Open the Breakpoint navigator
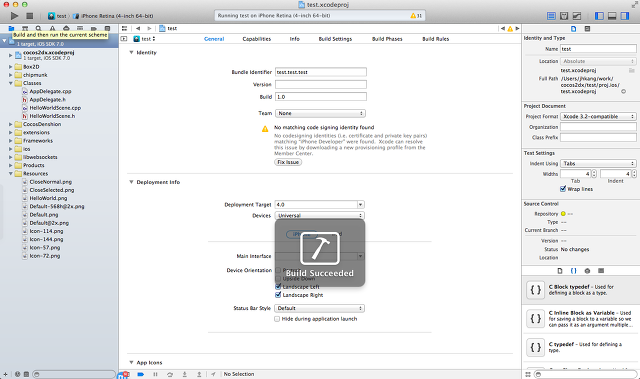The width and height of the screenshot is (640, 379). point(94,29)
